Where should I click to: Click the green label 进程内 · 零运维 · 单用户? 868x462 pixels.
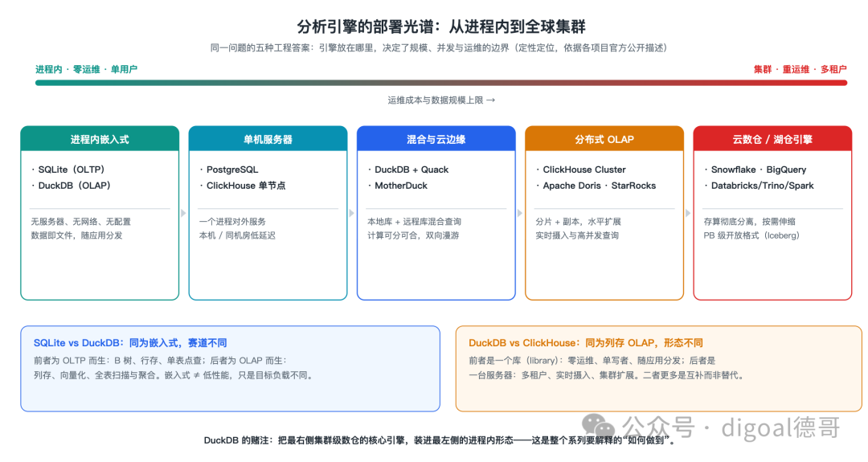(86, 69)
